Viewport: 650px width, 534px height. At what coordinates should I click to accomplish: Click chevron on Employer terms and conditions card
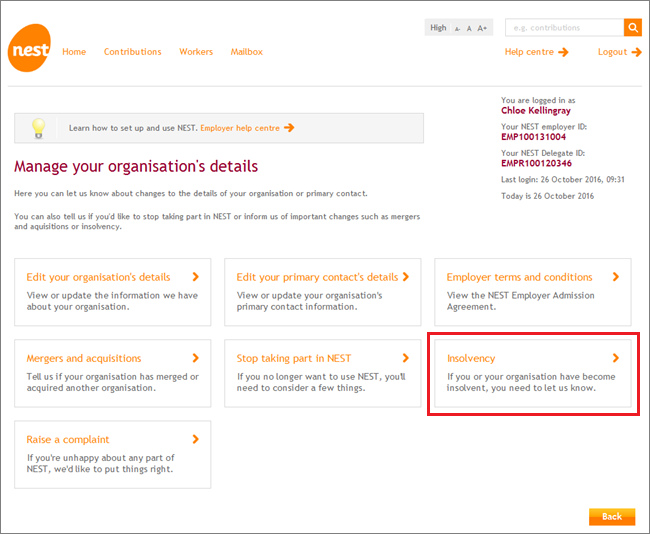coord(616,277)
